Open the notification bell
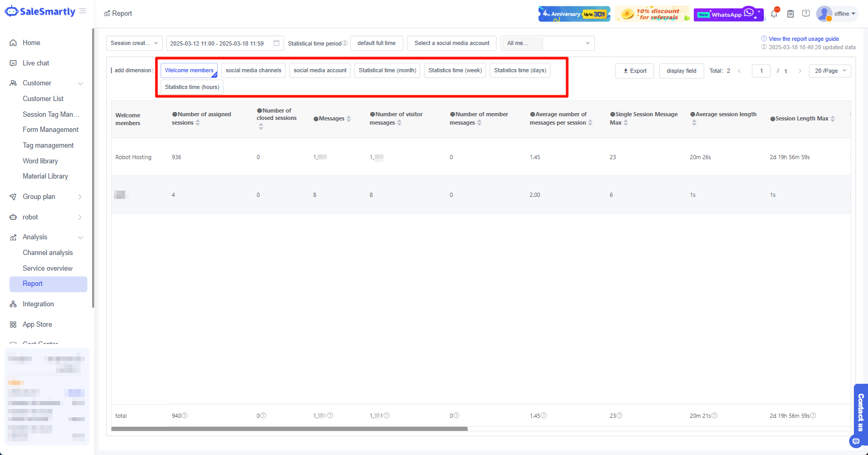Viewport: 868px width, 455px height. pyautogui.click(x=774, y=14)
